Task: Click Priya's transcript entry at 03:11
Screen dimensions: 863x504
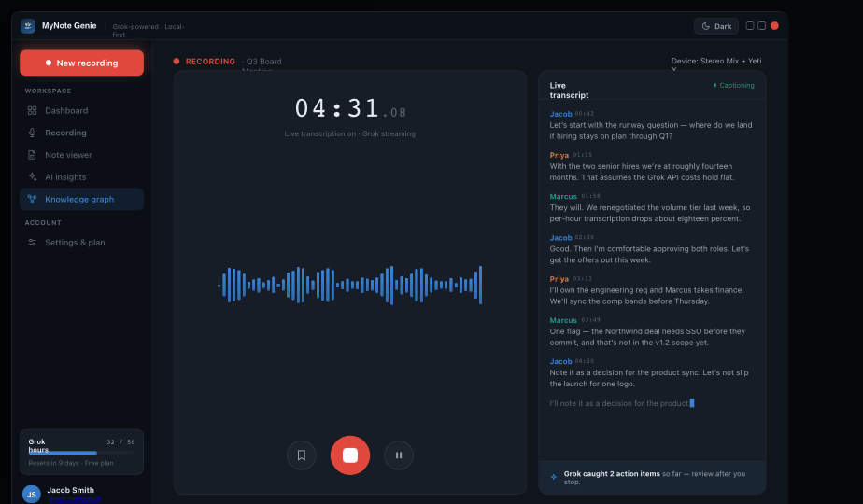Action: (652, 290)
